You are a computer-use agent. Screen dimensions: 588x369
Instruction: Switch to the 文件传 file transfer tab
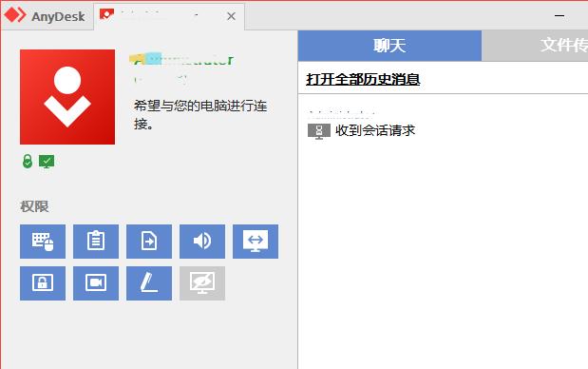535,46
